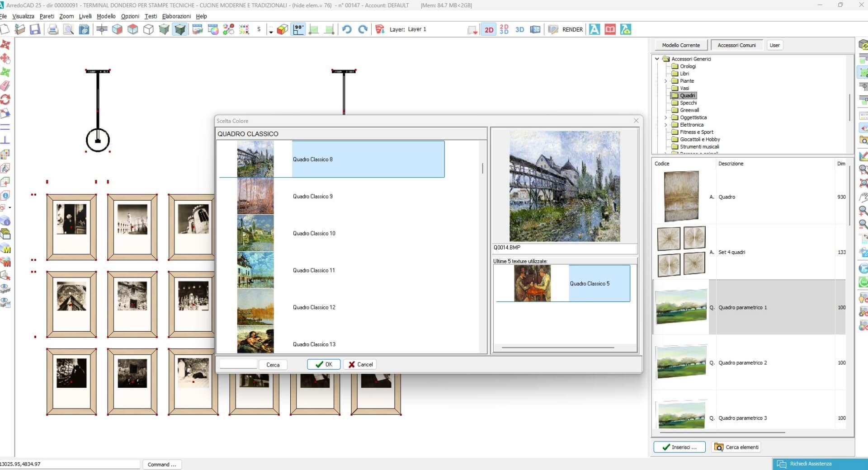Viewport: 868px width, 470px height.
Task: Open the Elaborazioni menu
Action: point(176,16)
